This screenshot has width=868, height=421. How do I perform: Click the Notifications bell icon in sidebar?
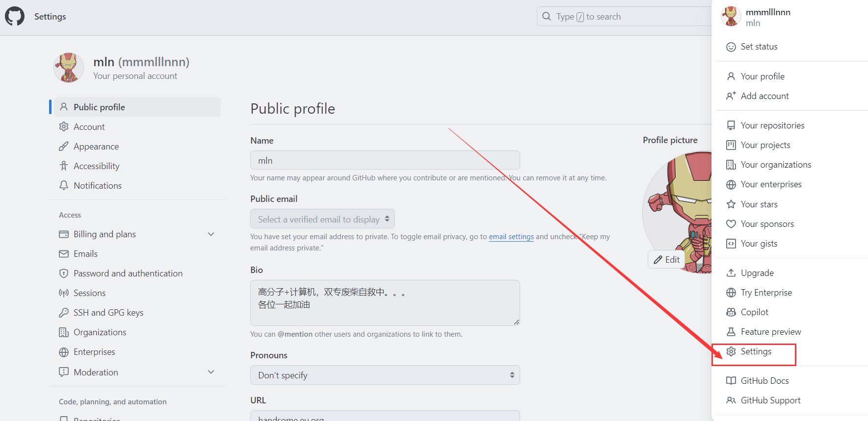pos(64,186)
